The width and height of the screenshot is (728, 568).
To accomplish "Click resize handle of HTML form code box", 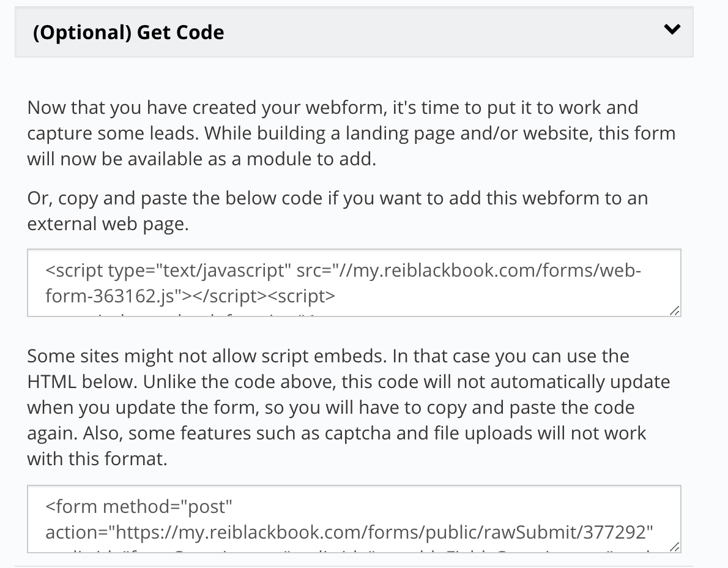I will pos(675,547).
